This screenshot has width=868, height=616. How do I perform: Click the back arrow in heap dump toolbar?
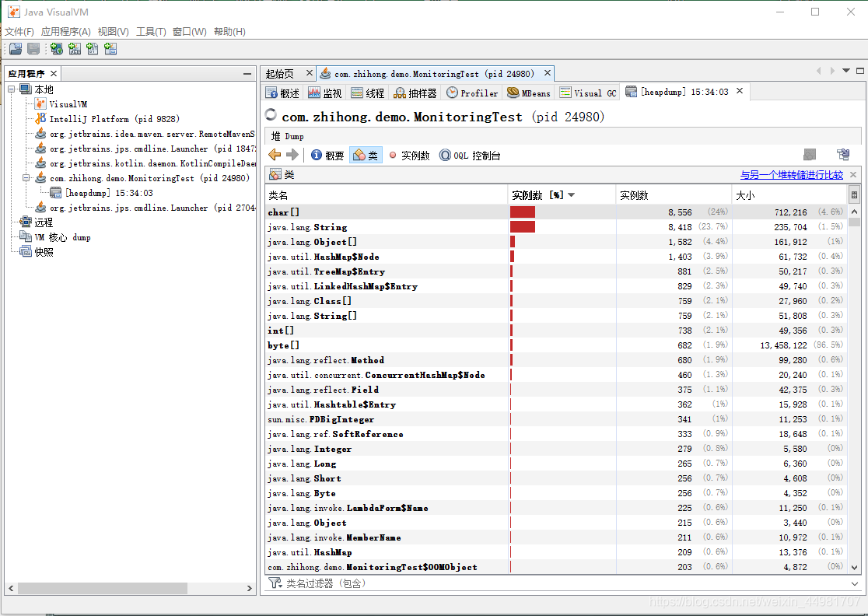275,155
